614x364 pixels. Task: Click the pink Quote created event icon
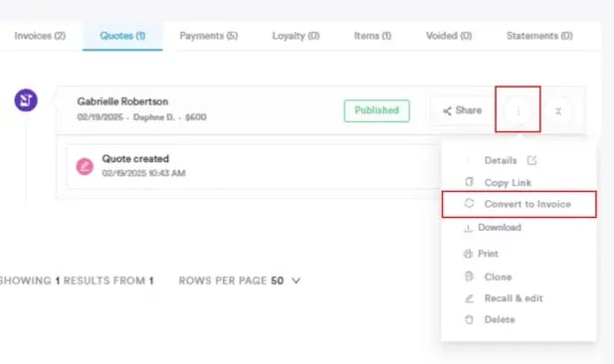click(85, 166)
